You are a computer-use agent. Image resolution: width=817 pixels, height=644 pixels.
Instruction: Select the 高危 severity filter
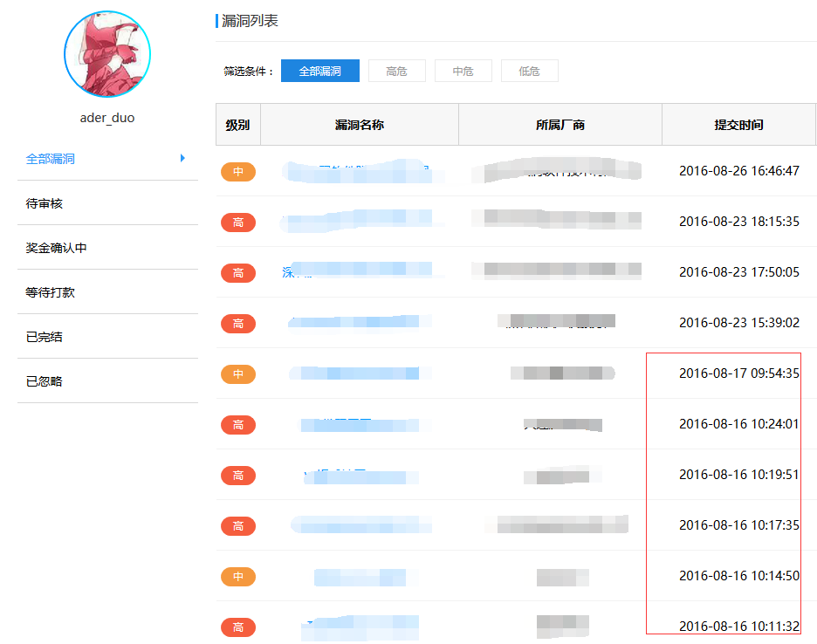coord(396,71)
